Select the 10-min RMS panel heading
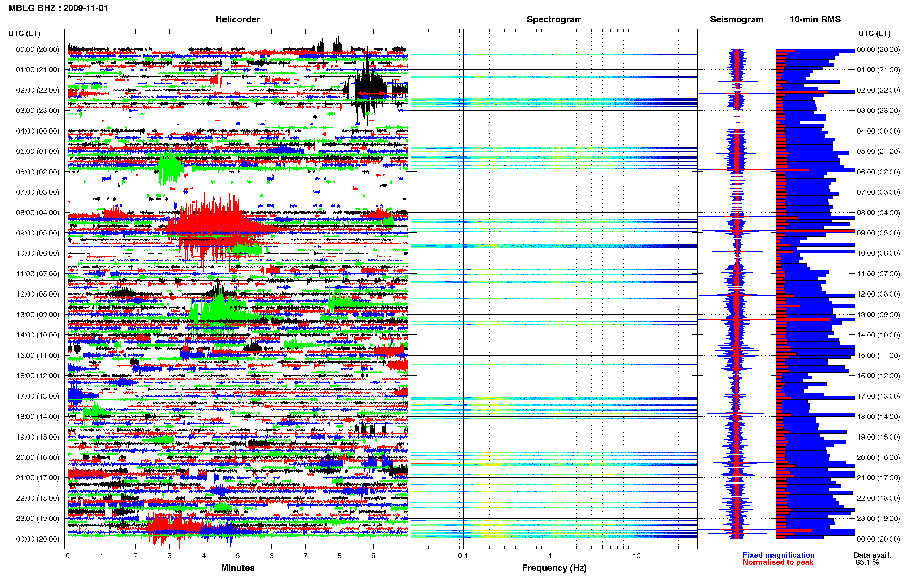This screenshot has width=924, height=578. [x=815, y=19]
